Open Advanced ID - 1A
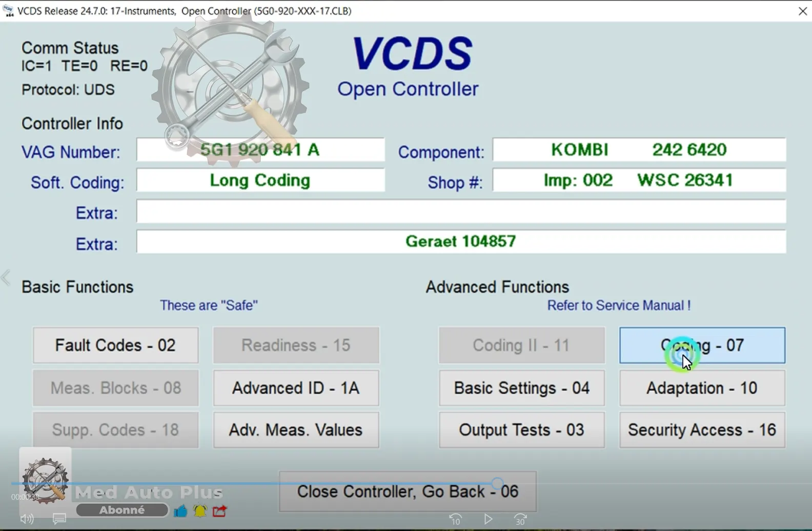Screen dimensions: 812x531 (296, 388)
